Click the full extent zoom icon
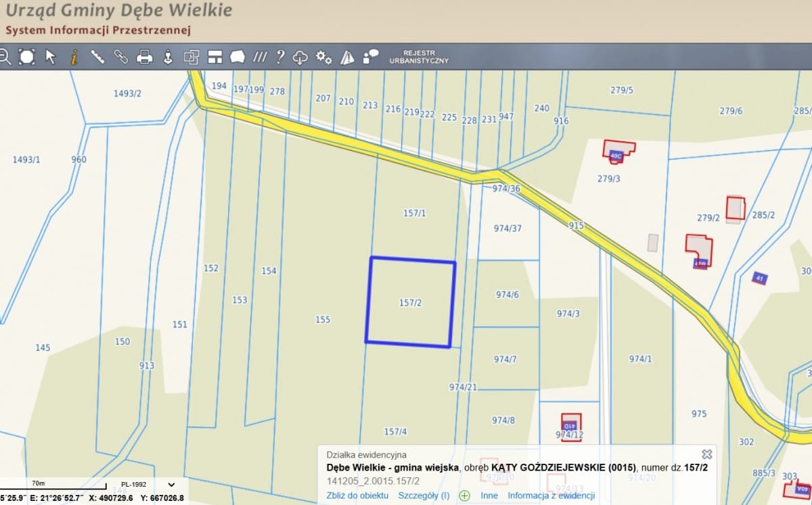The width and height of the screenshot is (812, 505). 26,57
